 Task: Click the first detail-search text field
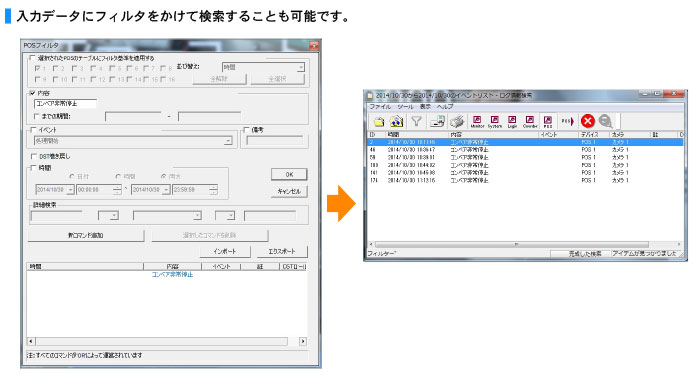tap(56, 216)
